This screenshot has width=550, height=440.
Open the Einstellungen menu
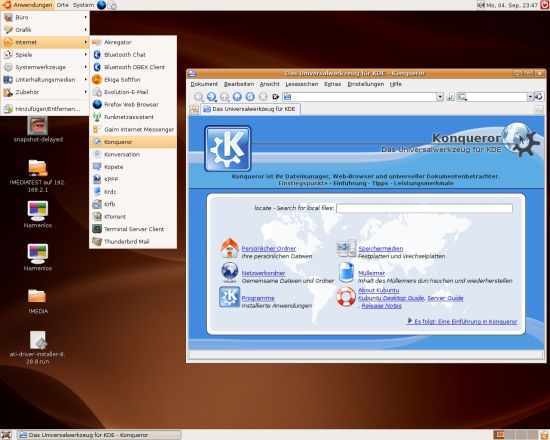coord(366,84)
